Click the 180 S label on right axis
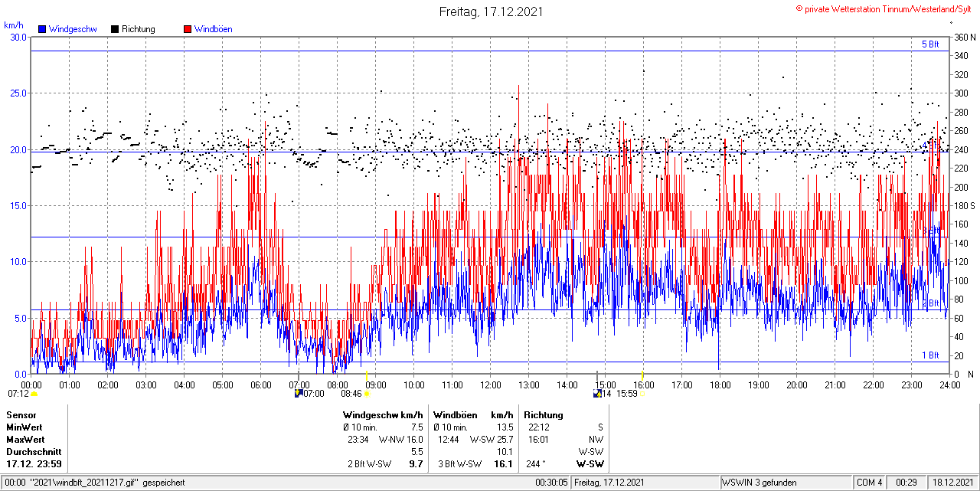Screen dimensions: 980x491 (963, 205)
